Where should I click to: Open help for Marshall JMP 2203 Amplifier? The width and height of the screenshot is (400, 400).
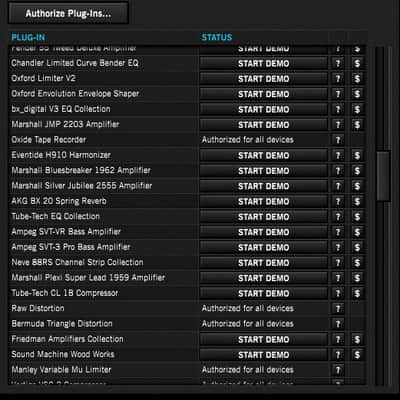pos(338,125)
